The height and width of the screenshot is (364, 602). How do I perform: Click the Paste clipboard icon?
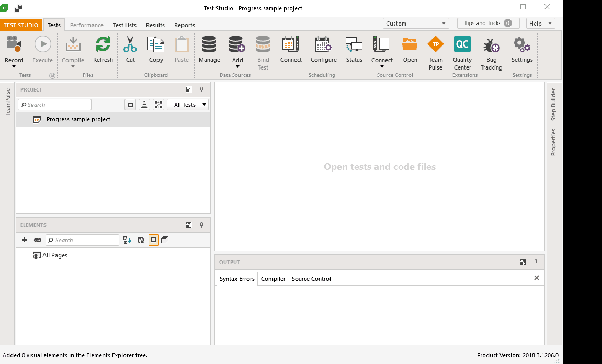[x=181, y=44]
